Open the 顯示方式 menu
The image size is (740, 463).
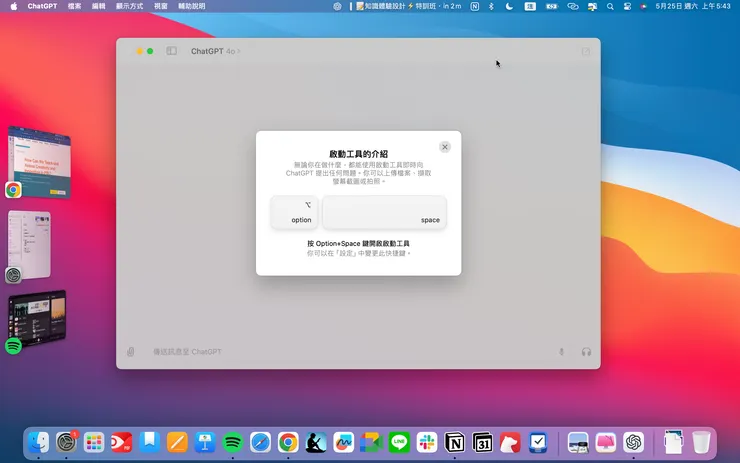[x=129, y=6]
